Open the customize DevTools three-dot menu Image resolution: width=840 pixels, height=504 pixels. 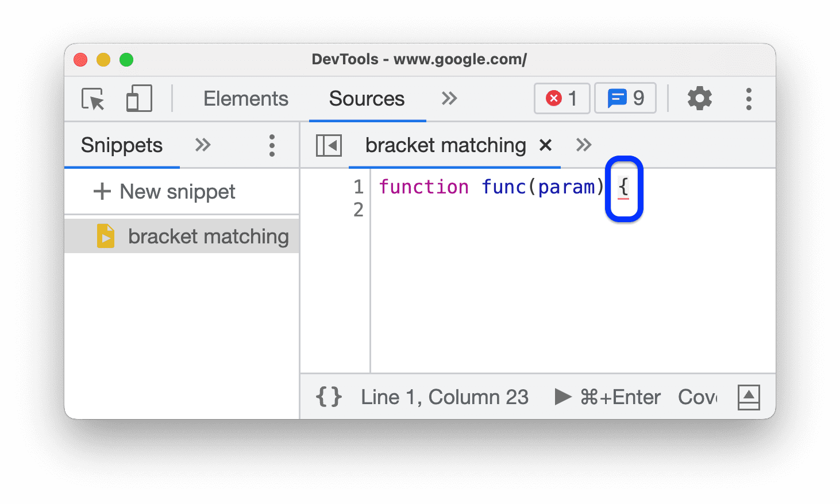coord(749,98)
